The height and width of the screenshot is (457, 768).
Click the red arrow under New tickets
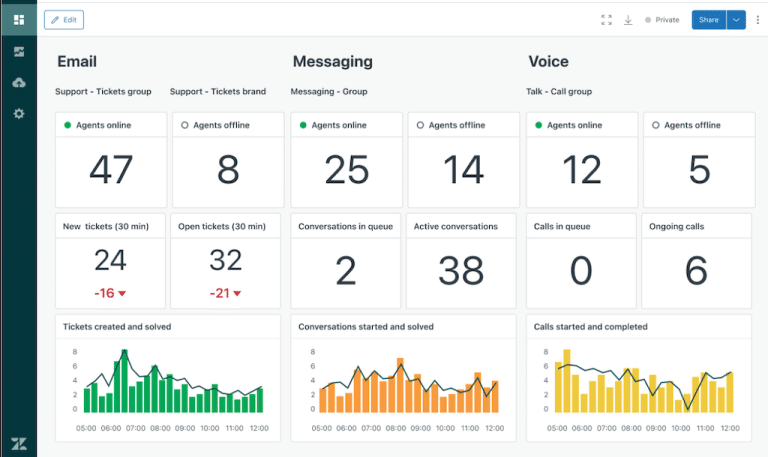coord(122,293)
